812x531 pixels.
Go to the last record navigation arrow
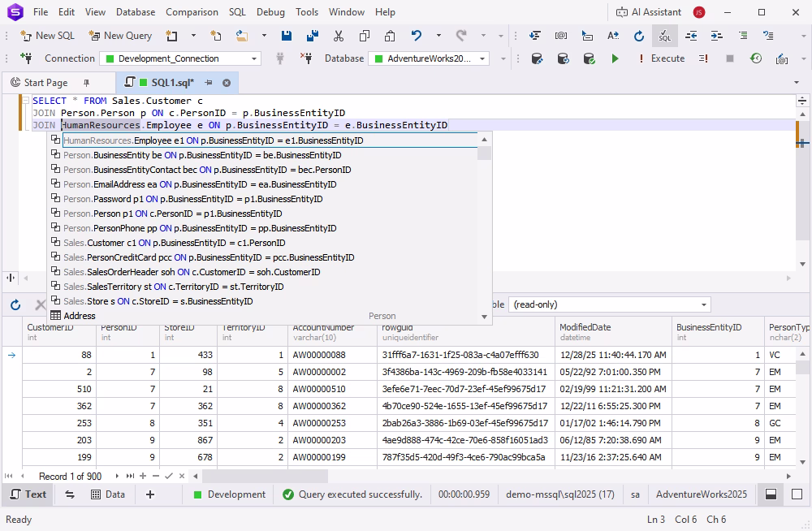click(130, 476)
